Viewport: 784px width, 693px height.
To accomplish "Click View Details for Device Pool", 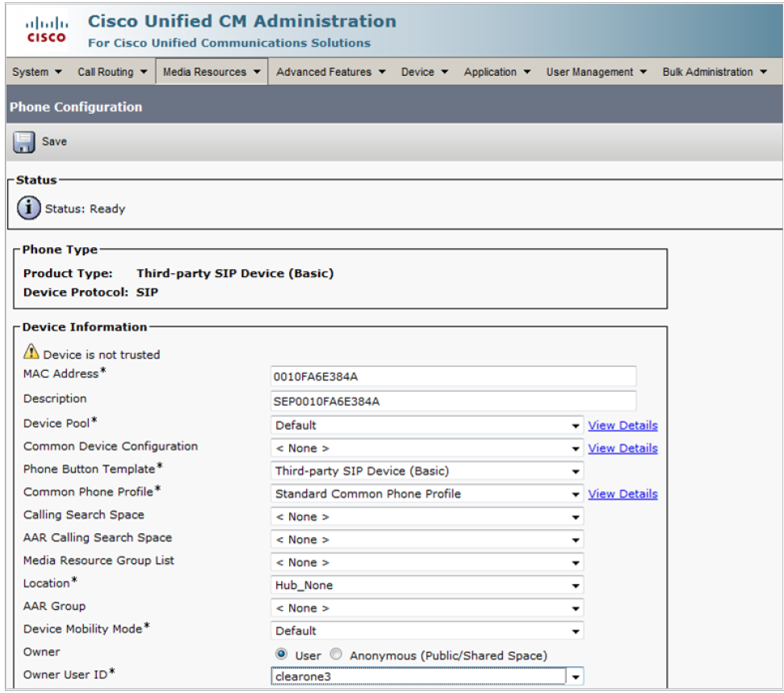I will pyautogui.click(x=623, y=426).
